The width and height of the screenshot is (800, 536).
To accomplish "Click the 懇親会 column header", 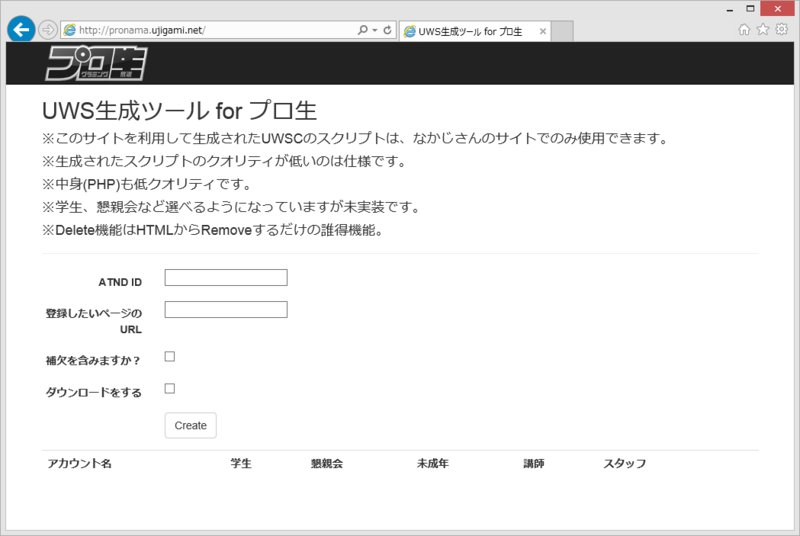I will point(327,464).
